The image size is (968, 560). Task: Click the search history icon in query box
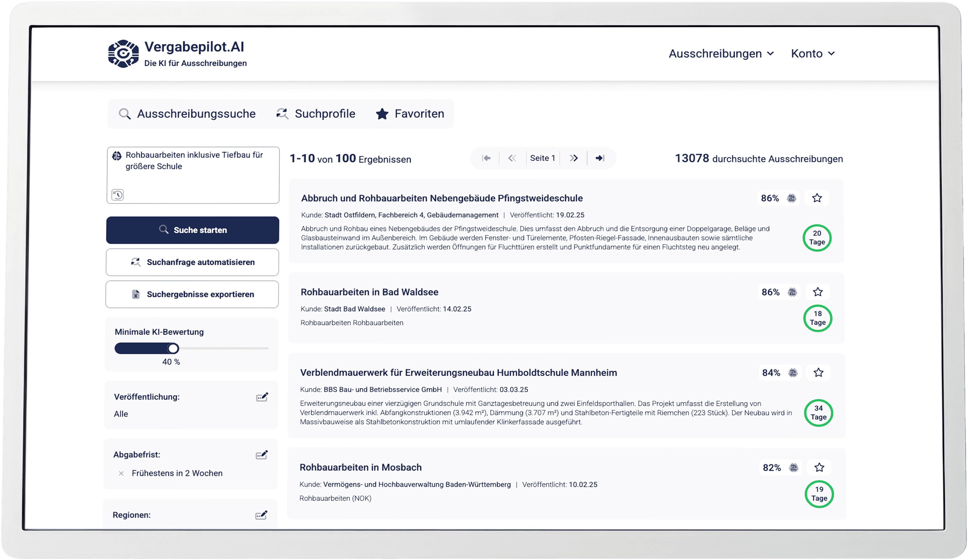pos(117,195)
